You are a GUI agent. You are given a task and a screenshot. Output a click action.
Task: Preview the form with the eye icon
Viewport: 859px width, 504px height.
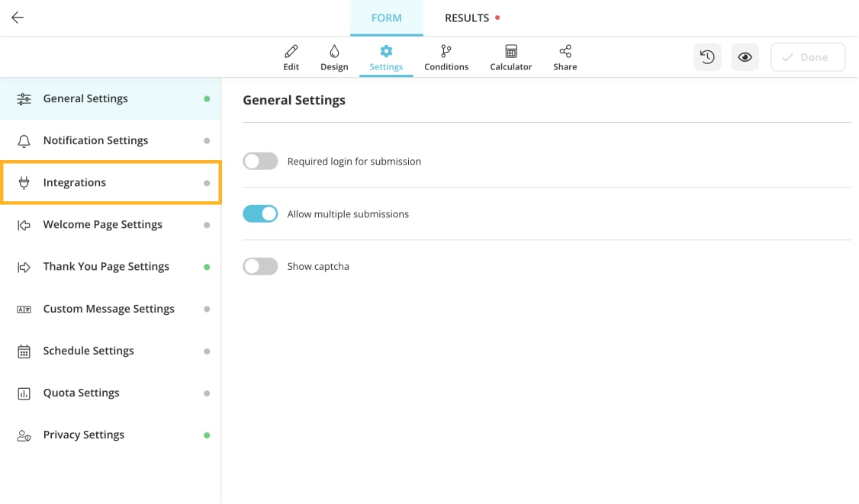pos(745,56)
